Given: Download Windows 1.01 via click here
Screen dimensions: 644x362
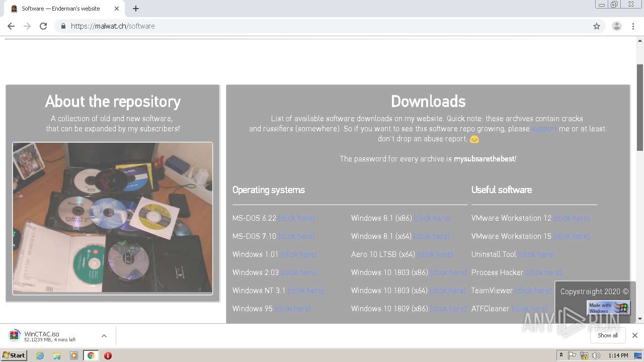Looking at the screenshot, I should click(299, 254).
